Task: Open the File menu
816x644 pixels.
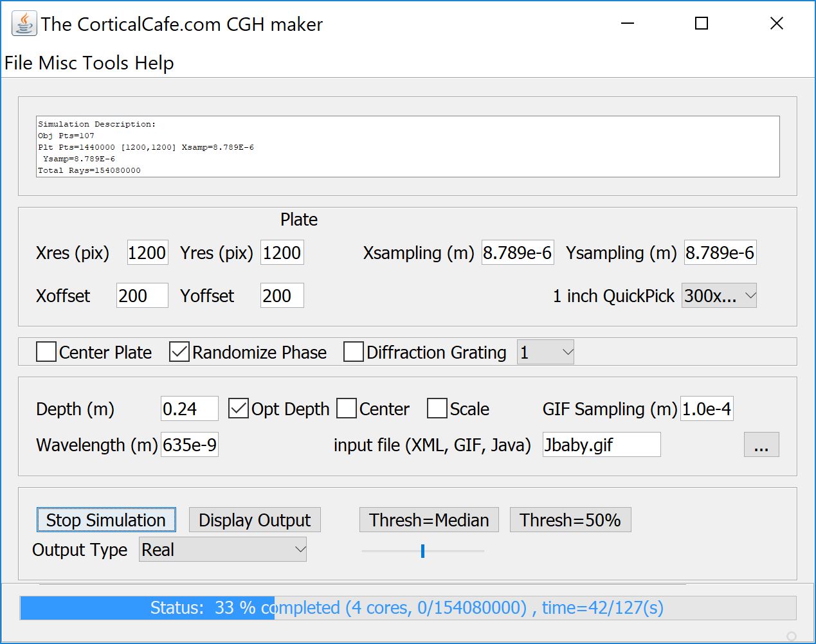Action: (x=19, y=63)
